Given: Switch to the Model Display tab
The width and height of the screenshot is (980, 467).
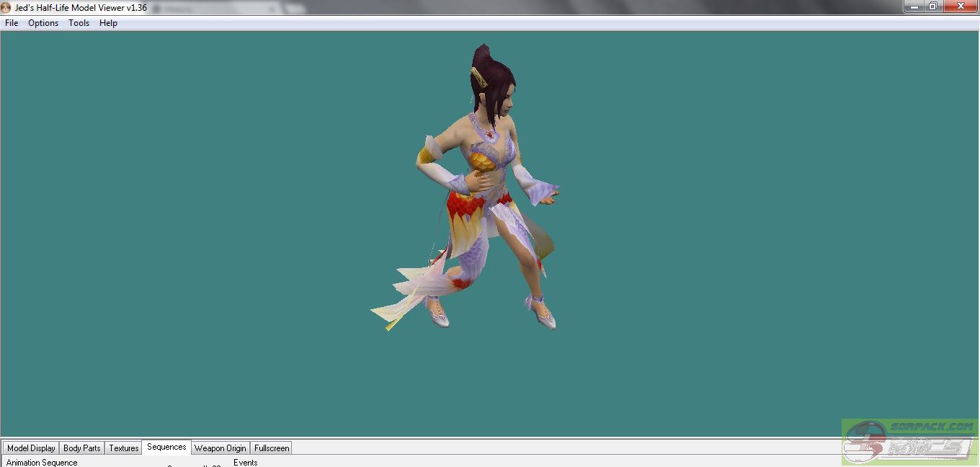Looking at the screenshot, I should (x=31, y=448).
